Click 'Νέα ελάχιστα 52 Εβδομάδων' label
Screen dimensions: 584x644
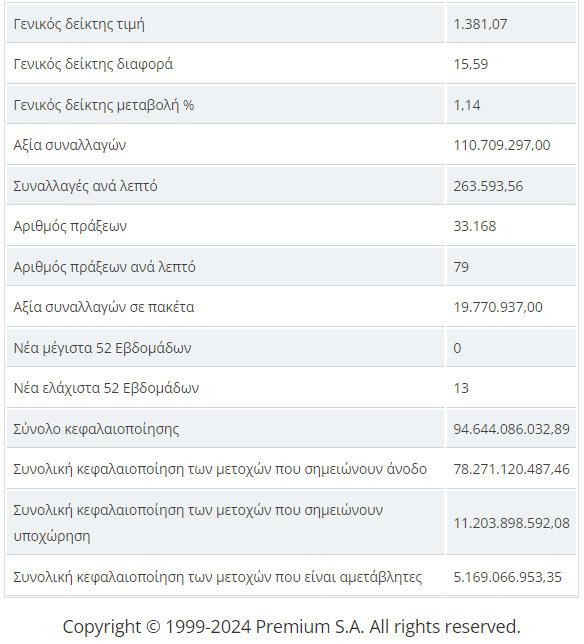(x=106, y=388)
